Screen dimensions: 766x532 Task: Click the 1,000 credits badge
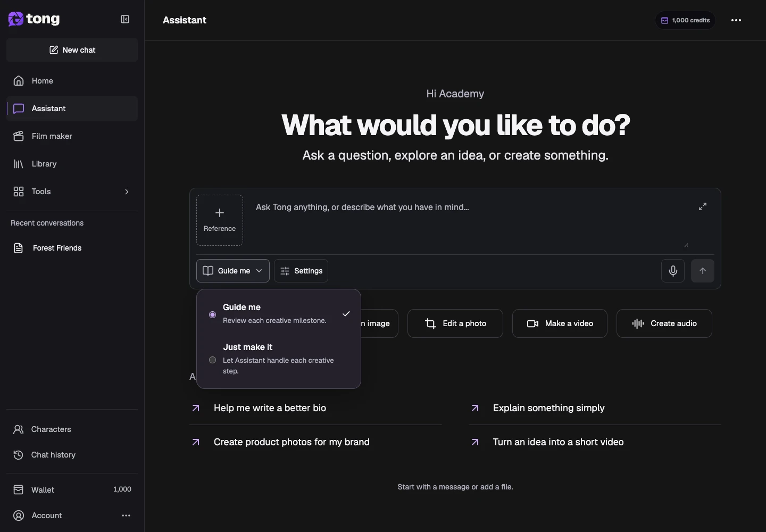pyautogui.click(x=685, y=20)
